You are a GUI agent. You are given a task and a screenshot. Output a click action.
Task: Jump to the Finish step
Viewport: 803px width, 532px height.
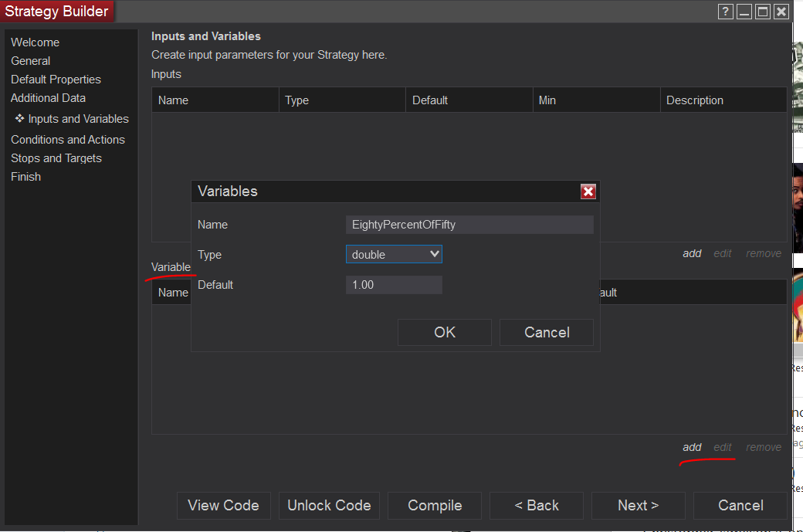[x=25, y=177]
